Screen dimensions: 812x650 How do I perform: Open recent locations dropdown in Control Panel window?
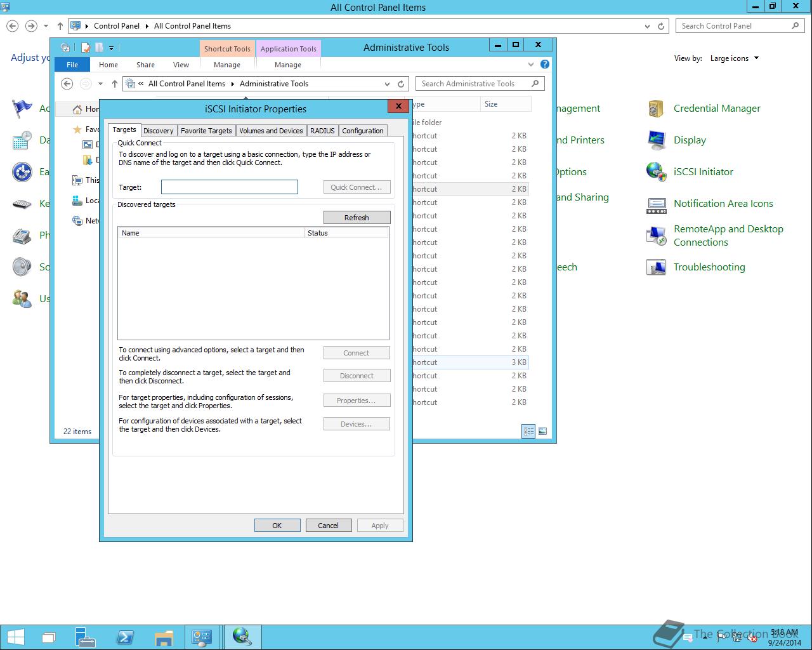46,26
